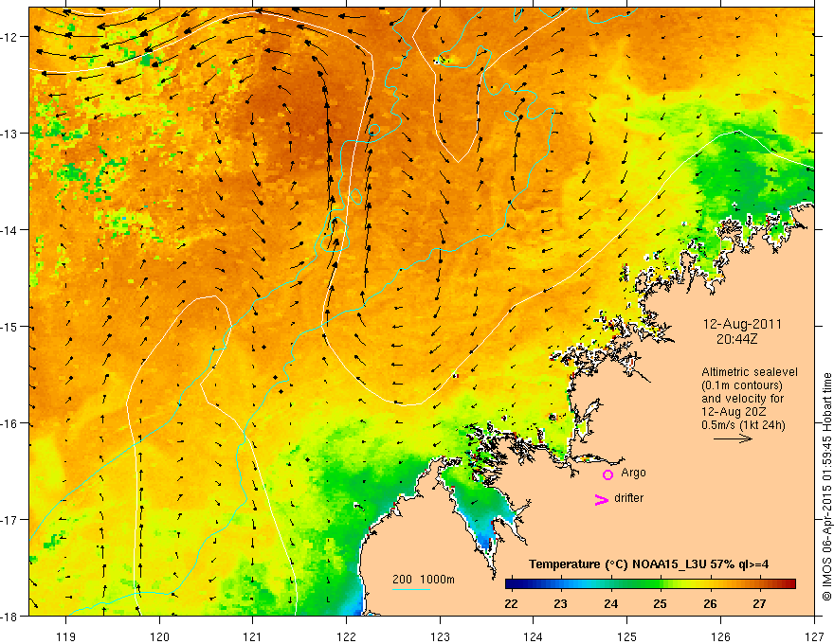Click the cyan 200 1000m isobath legend line

pyautogui.click(x=411, y=589)
